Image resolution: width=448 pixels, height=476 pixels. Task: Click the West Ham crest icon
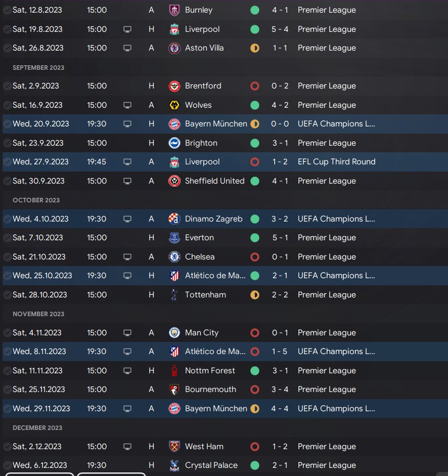pyautogui.click(x=174, y=447)
